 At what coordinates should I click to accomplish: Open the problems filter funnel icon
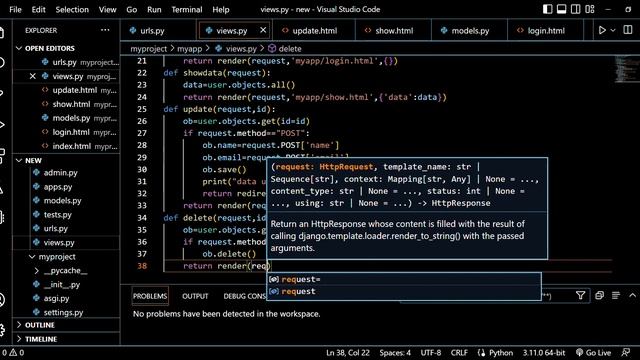coord(580,295)
